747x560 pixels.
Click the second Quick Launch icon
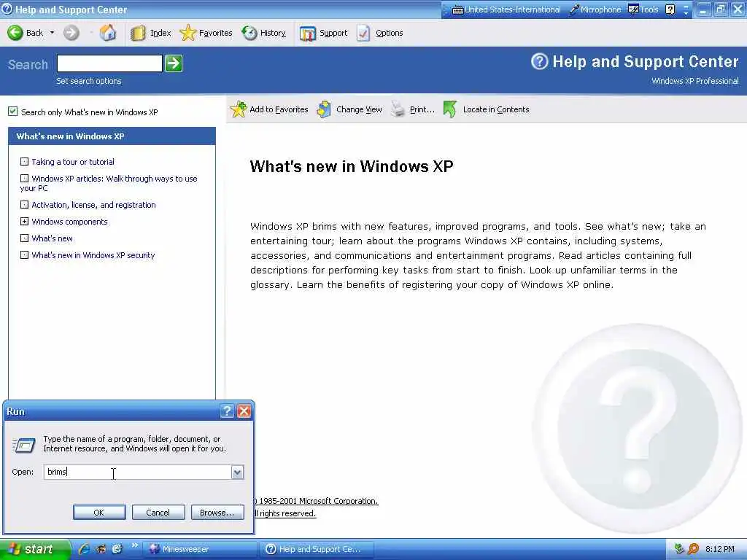(101, 549)
